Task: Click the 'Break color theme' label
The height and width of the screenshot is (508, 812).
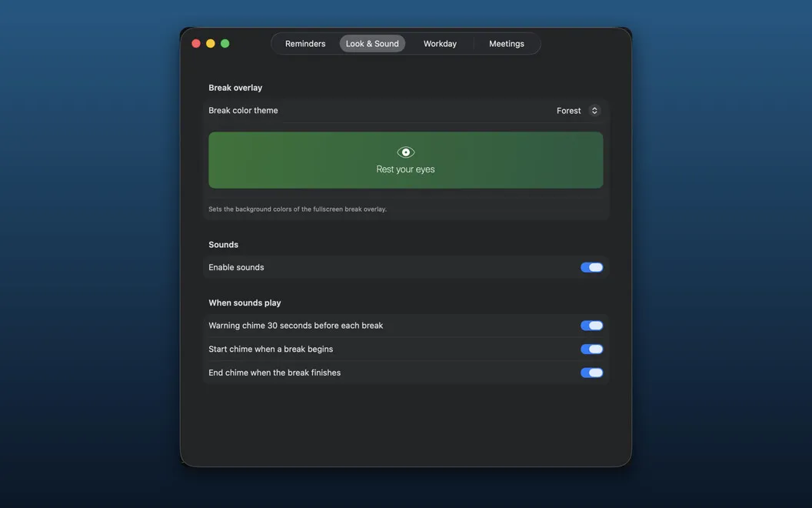Action: tap(243, 110)
